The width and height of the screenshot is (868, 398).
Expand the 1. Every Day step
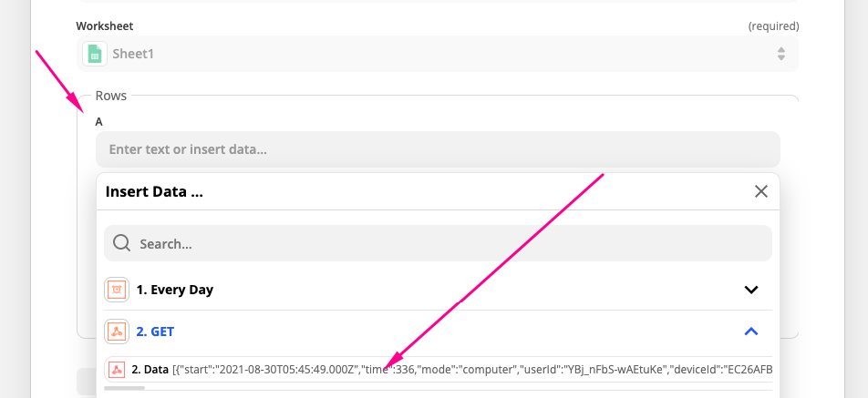click(x=751, y=290)
